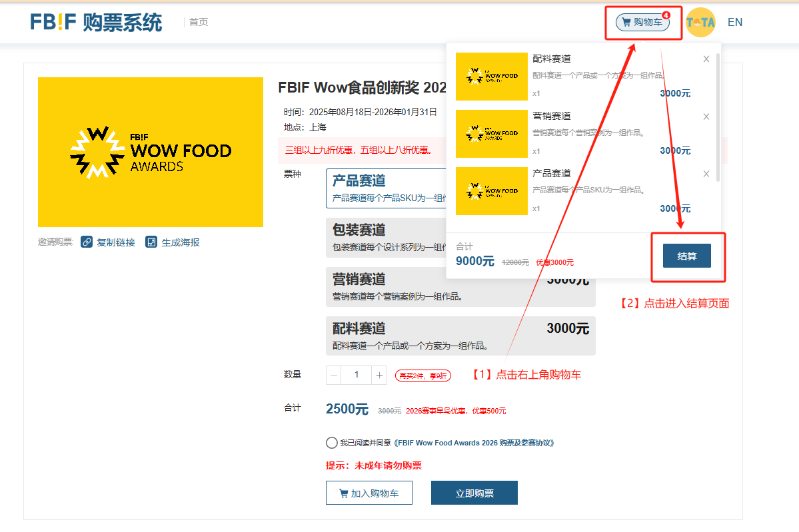Click the 复制链接 chain icon
The height and width of the screenshot is (532, 799).
point(87,242)
